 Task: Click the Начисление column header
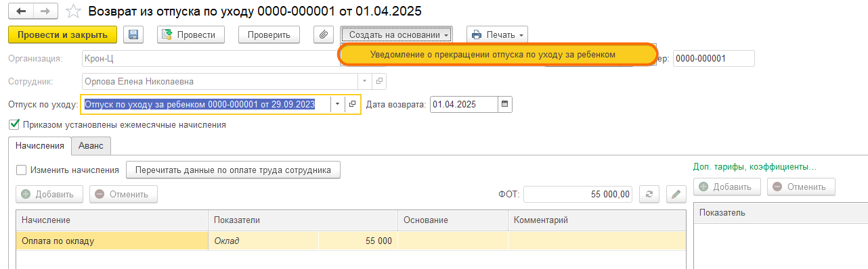(x=112, y=220)
